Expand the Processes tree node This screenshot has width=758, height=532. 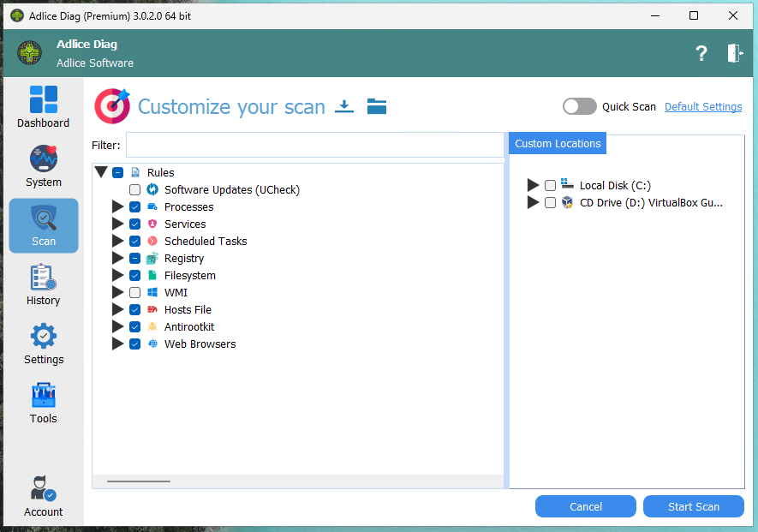pyautogui.click(x=118, y=206)
